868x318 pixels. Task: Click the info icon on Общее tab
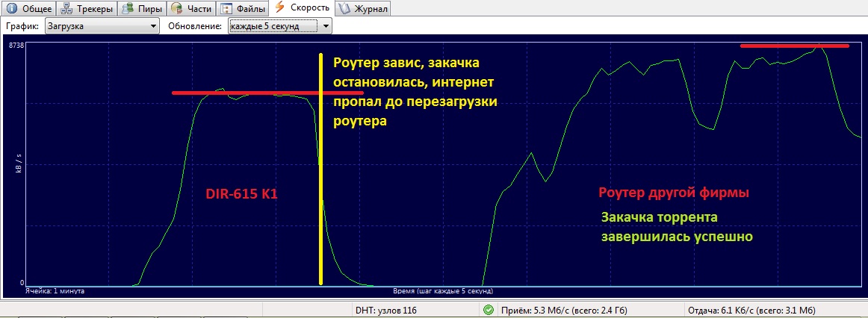point(10,9)
